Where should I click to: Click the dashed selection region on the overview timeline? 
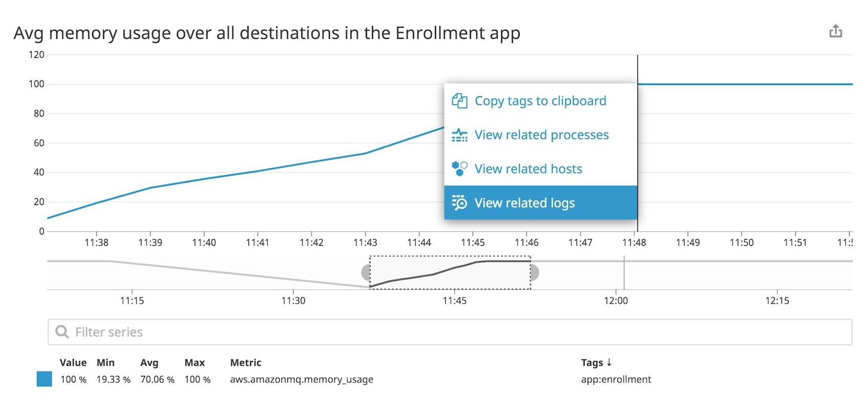[x=450, y=273]
